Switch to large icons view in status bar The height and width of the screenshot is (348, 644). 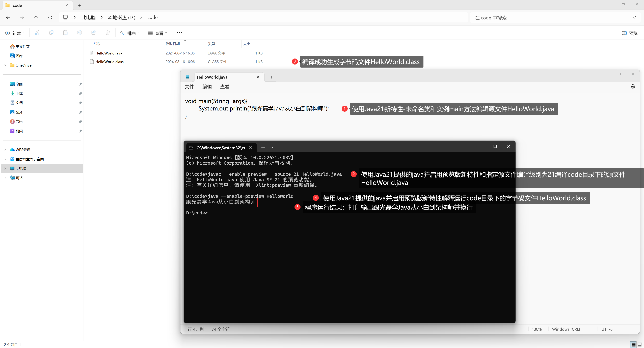coord(640,345)
